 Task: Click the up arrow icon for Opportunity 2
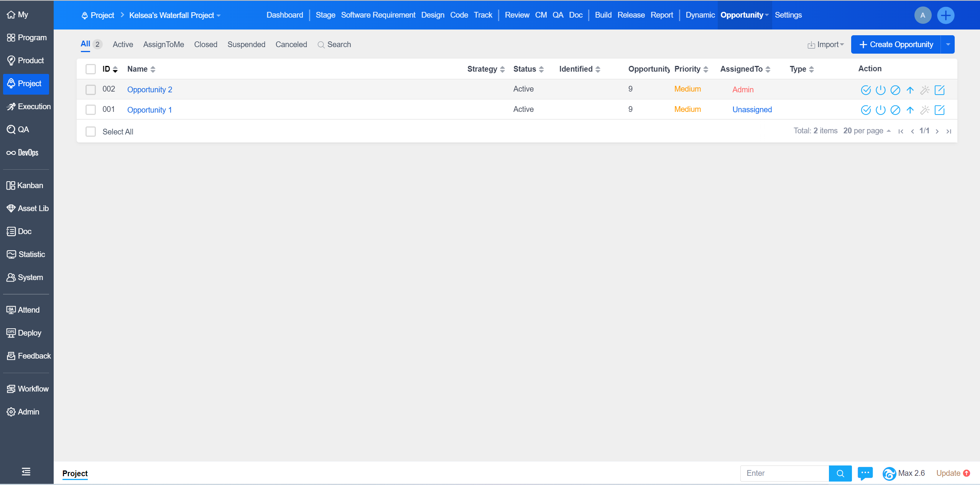(910, 90)
